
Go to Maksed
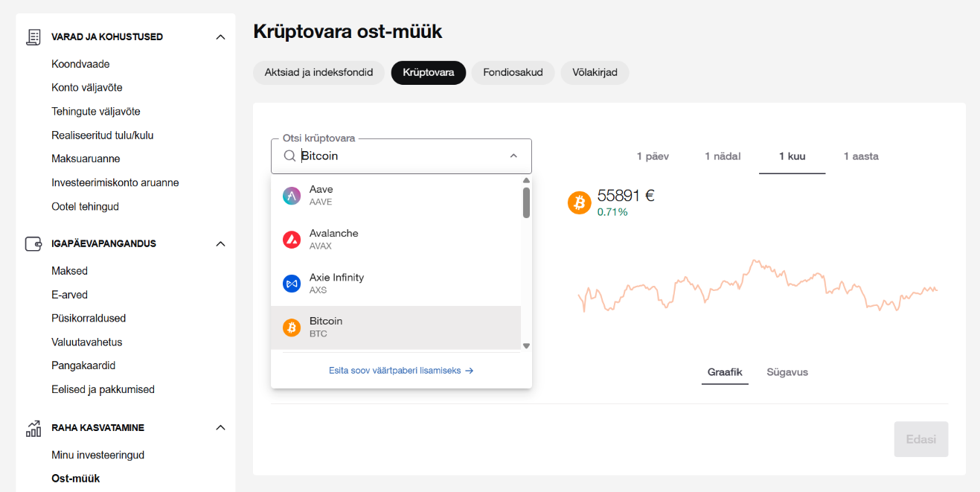69,271
